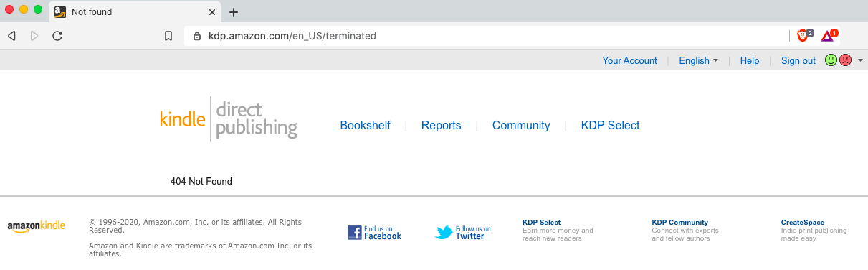Click the bookmark icon beside the address bar
The image size is (868, 270).
[168, 36]
